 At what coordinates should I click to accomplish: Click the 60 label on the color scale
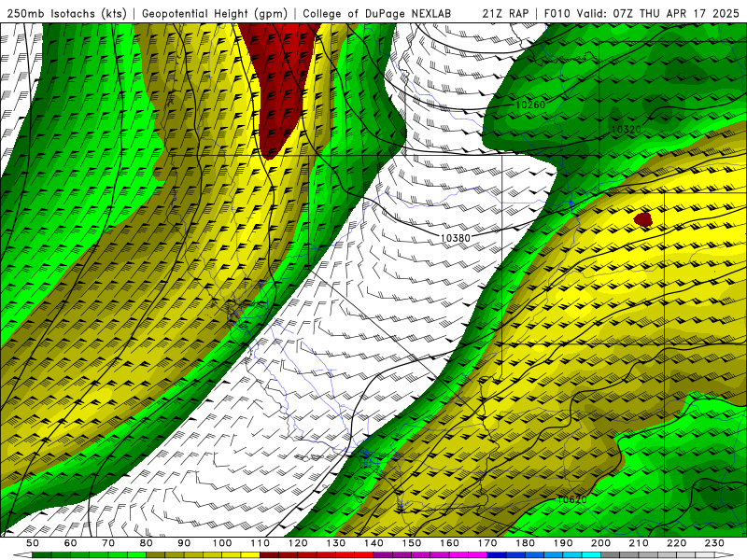pos(70,543)
